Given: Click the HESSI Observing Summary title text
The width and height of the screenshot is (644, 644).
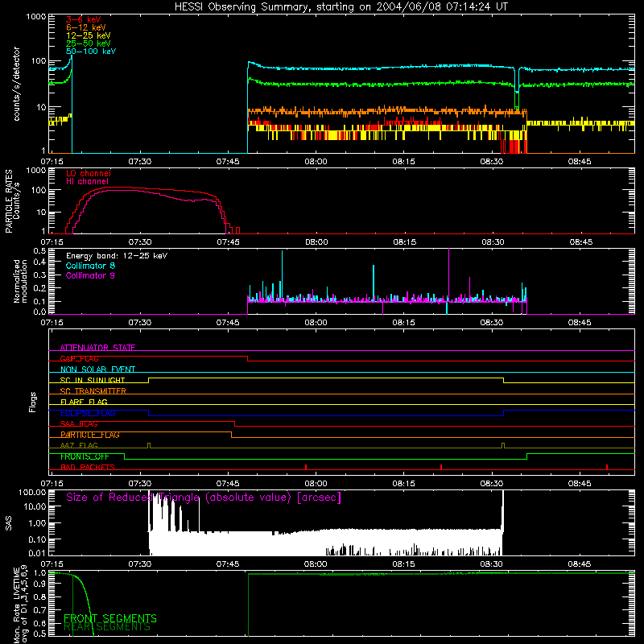Looking at the screenshot, I should [341, 7].
